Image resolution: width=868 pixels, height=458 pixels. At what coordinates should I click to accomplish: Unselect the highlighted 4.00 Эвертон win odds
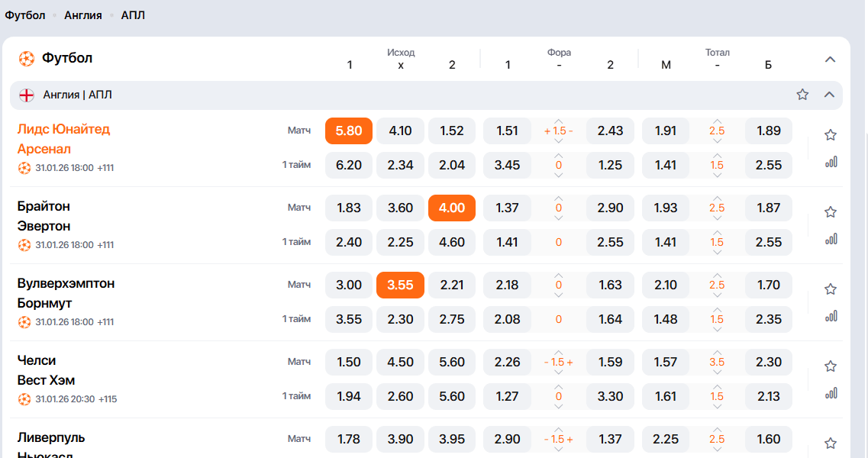tap(452, 208)
